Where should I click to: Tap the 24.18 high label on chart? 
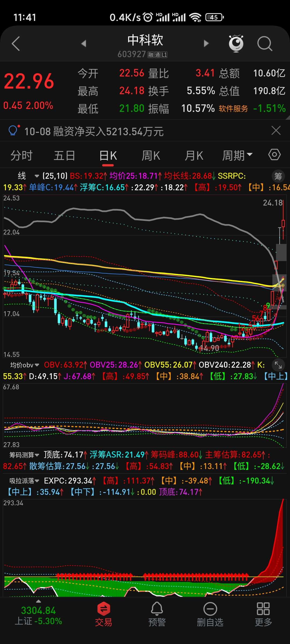click(273, 203)
